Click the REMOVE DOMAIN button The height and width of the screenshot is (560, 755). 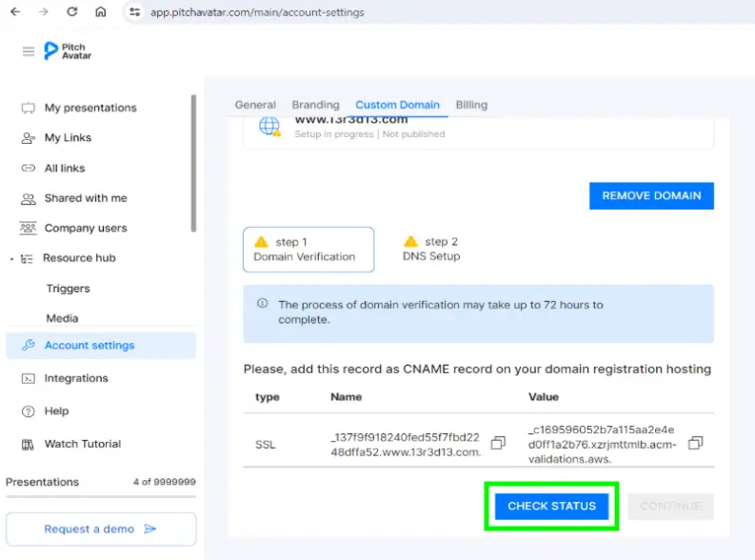click(x=651, y=195)
